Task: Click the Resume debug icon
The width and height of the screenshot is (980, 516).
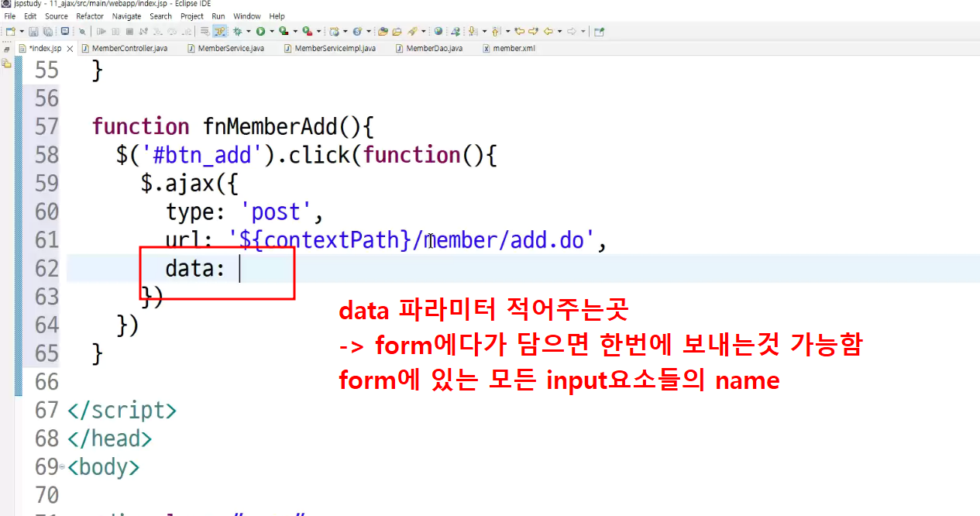Action: (101, 32)
